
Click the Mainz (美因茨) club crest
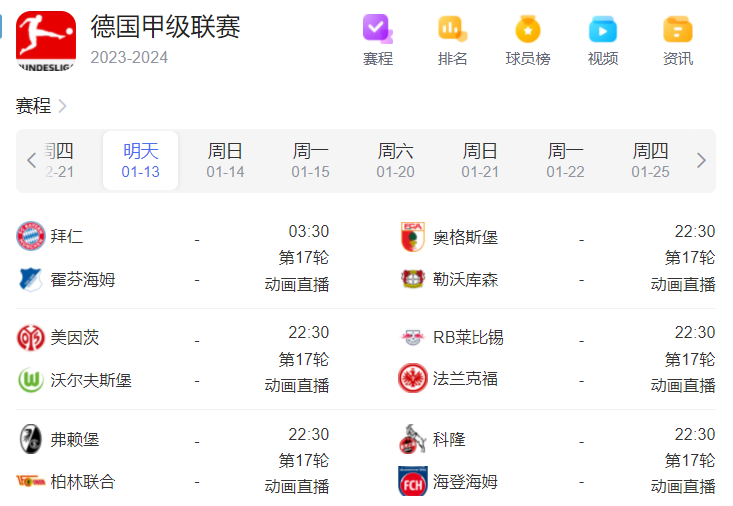click(x=31, y=338)
